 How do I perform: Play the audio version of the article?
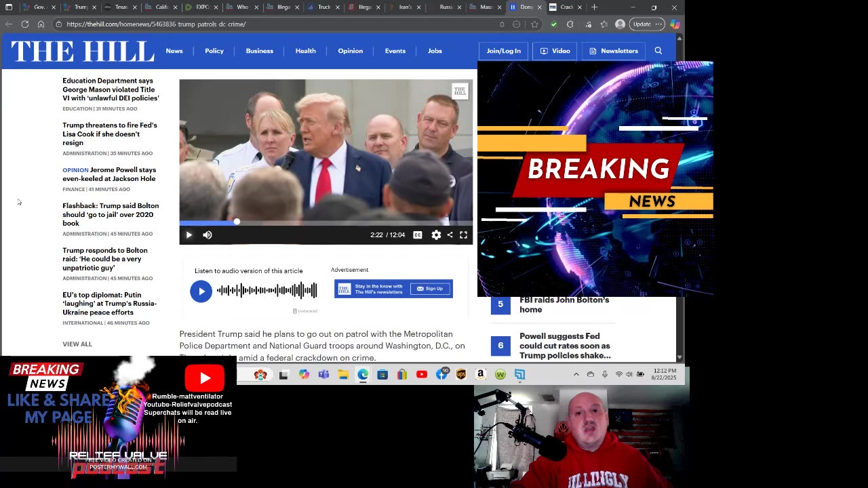click(201, 291)
